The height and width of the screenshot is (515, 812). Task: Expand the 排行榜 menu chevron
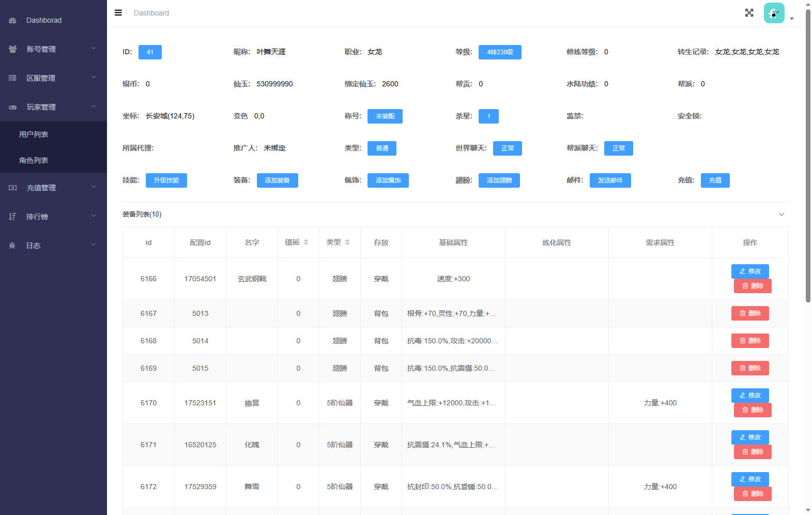tap(94, 216)
